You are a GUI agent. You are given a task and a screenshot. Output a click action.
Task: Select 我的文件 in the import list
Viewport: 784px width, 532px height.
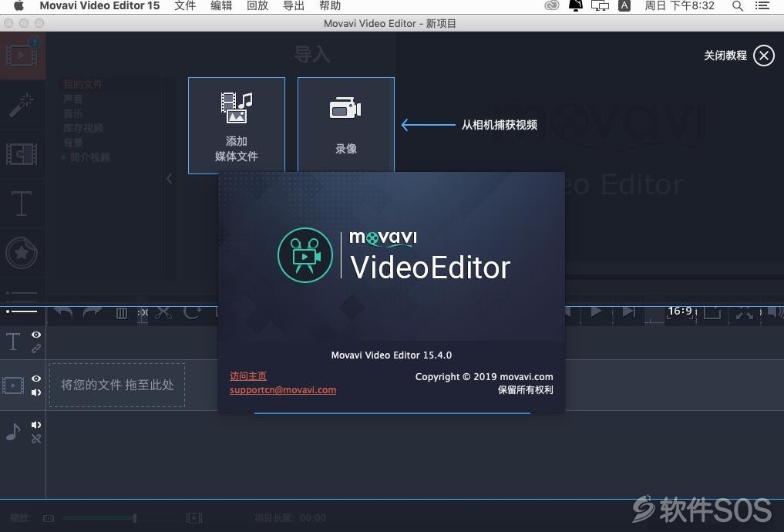pos(83,84)
